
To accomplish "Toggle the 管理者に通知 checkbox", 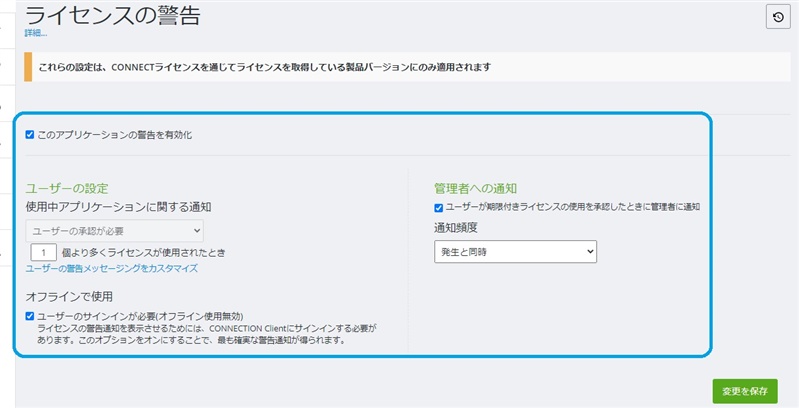I will (438, 208).
